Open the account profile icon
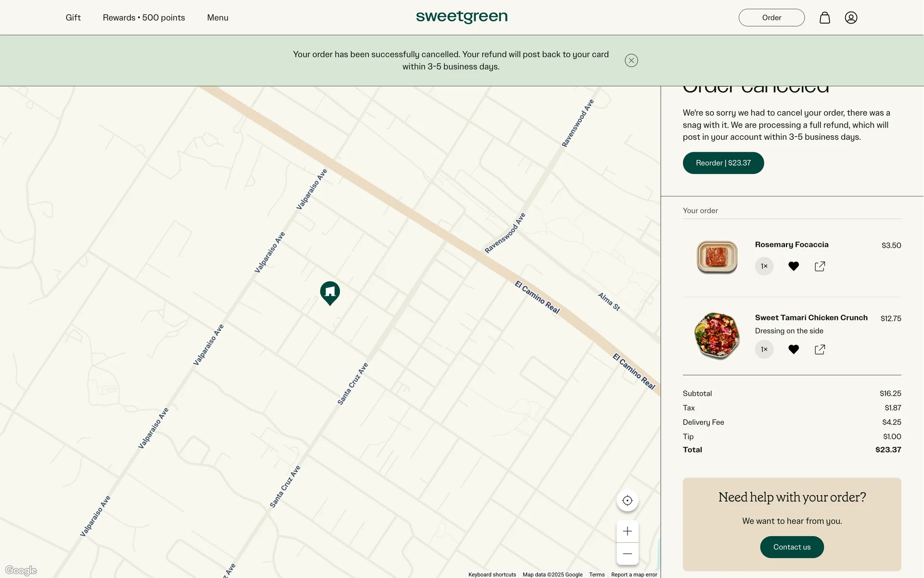Image resolution: width=924 pixels, height=578 pixels. [x=851, y=18]
